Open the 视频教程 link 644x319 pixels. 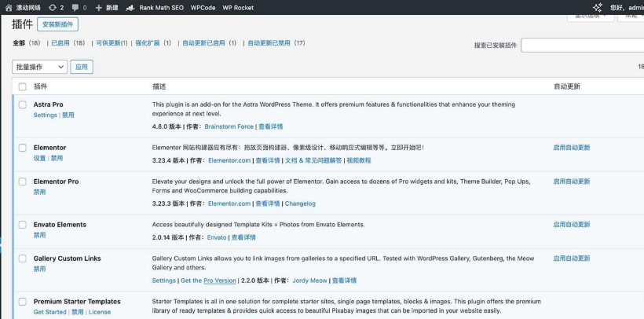[x=359, y=160]
